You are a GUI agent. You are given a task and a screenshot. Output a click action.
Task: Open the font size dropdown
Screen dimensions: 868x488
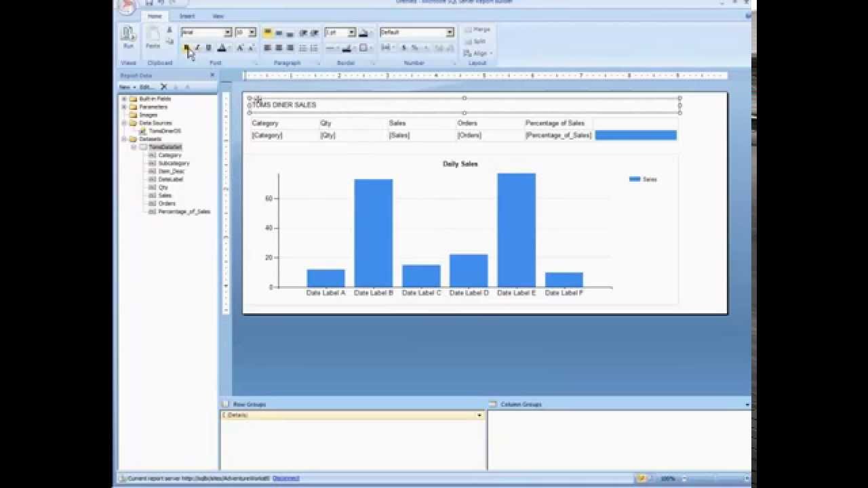252,33
